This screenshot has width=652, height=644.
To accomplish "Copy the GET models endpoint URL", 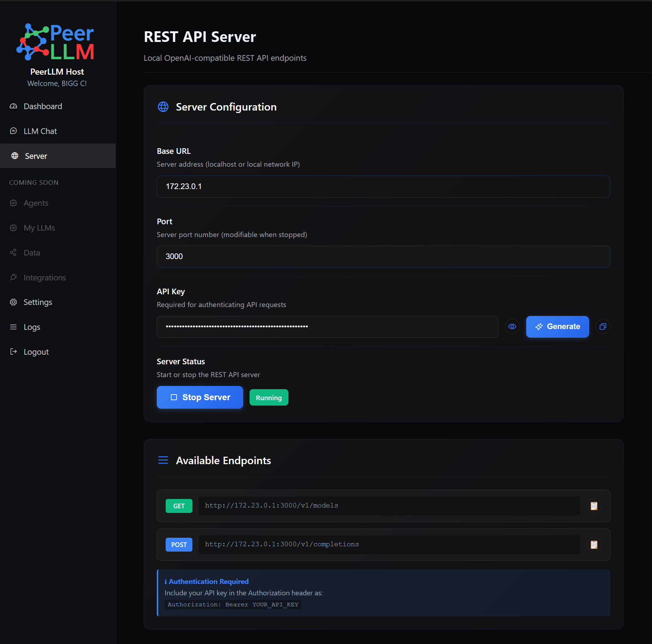I will [594, 506].
